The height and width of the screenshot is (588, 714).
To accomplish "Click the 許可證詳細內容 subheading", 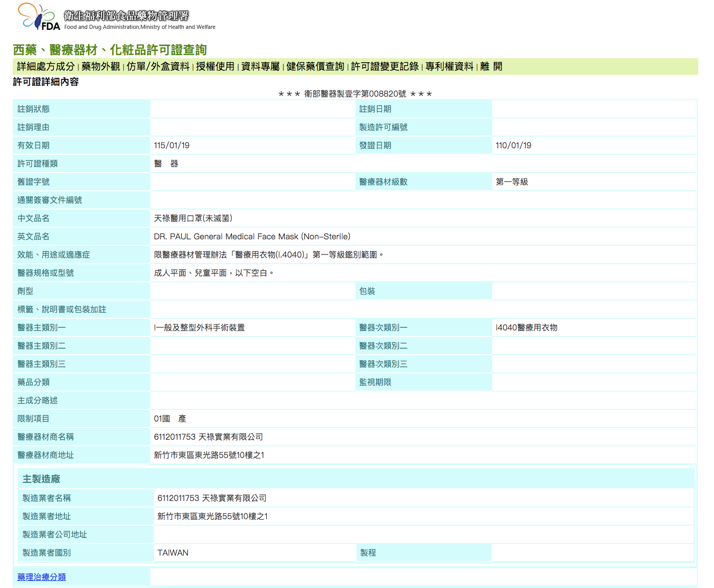I will coord(46,81).
